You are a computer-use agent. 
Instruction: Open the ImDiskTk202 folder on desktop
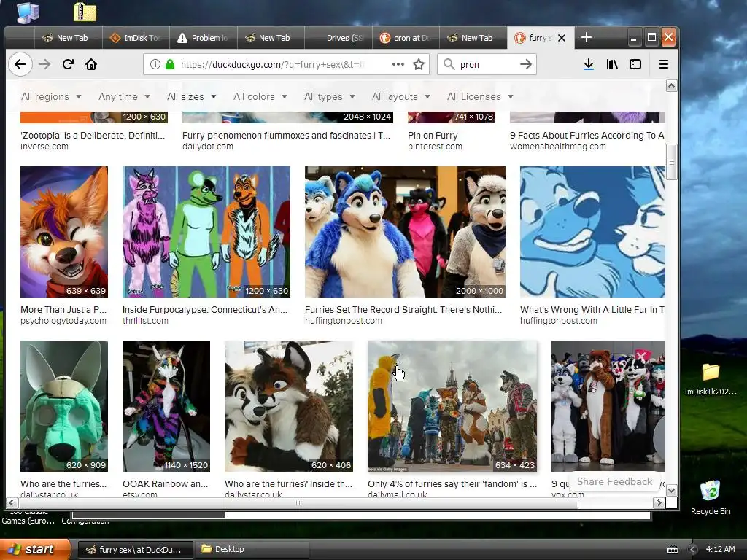(711, 379)
